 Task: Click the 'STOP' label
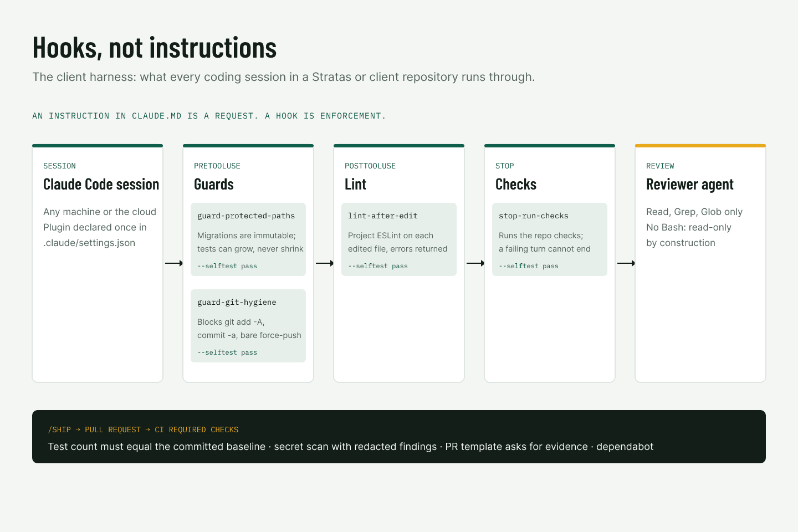pyautogui.click(x=505, y=166)
